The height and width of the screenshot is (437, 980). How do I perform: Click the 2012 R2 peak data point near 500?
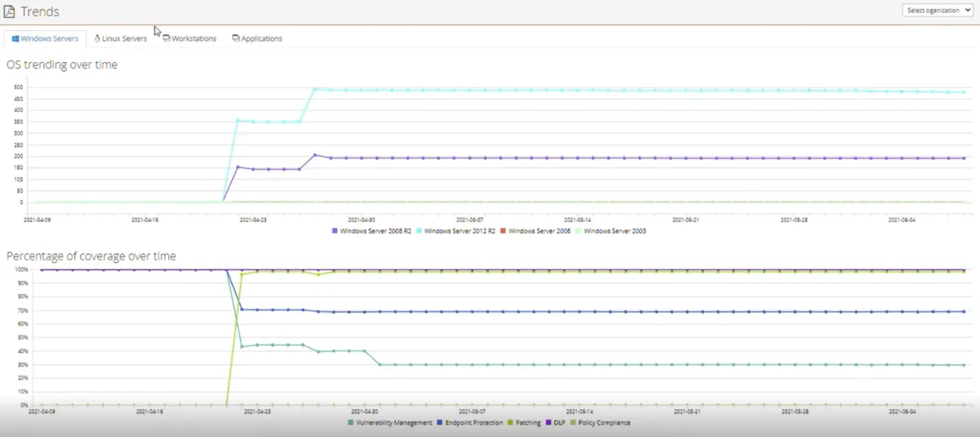pyautogui.click(x=314, y=89)
